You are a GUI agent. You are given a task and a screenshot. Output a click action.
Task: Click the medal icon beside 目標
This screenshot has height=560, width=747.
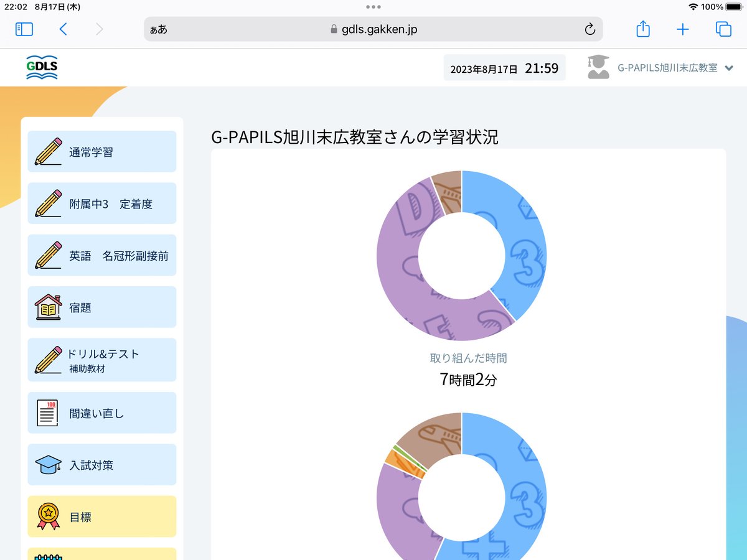pyautogui.click(x=49, y=516)
